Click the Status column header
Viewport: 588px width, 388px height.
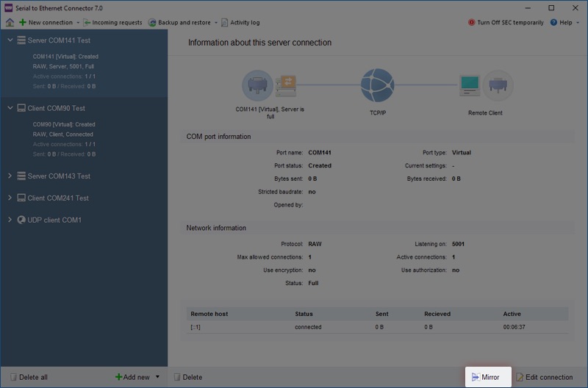[304, 314]
